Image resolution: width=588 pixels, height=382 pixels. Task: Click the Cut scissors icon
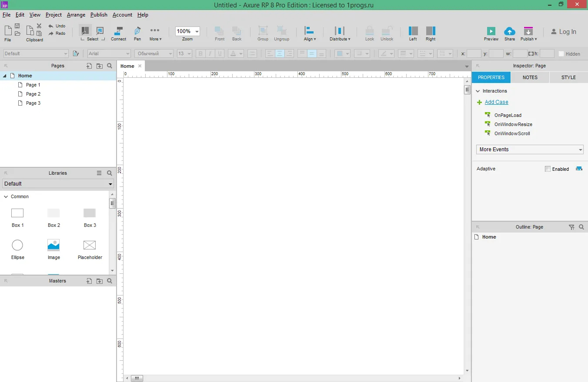click(x=39, y=26)
